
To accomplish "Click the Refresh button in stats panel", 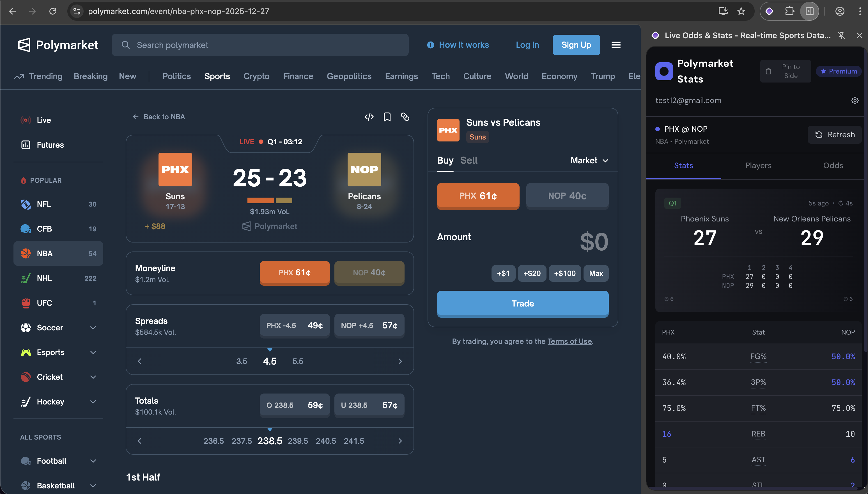I will 834,134.
